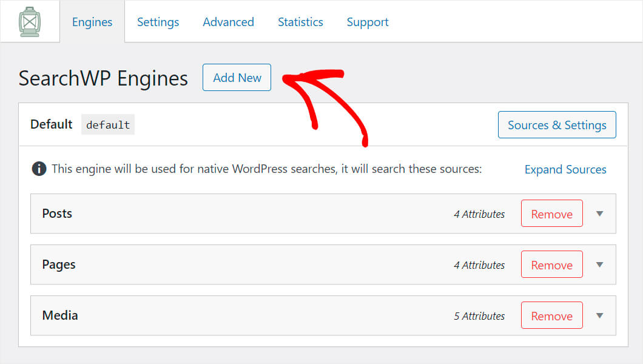Expand the Posts source arrow
This screenshot has width=643, height=364.
click(x=599, y=214)
